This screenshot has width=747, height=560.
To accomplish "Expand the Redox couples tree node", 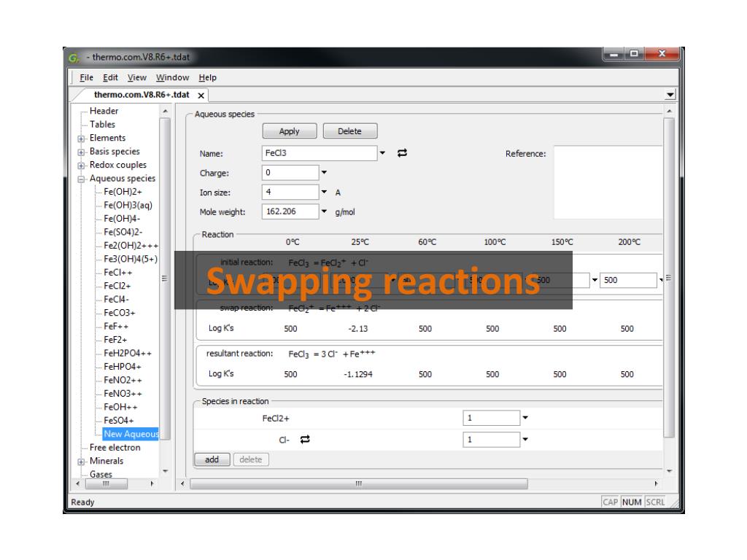I will pos(81,166).
